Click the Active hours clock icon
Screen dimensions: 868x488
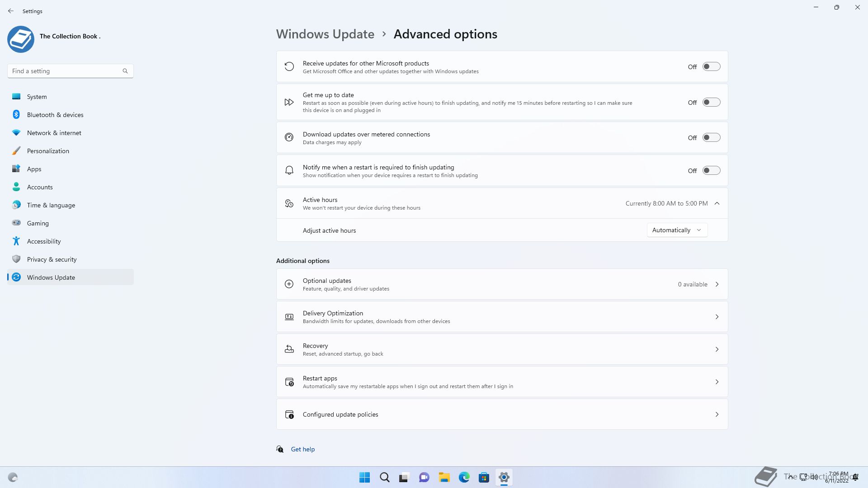click(x=289, y=203)
